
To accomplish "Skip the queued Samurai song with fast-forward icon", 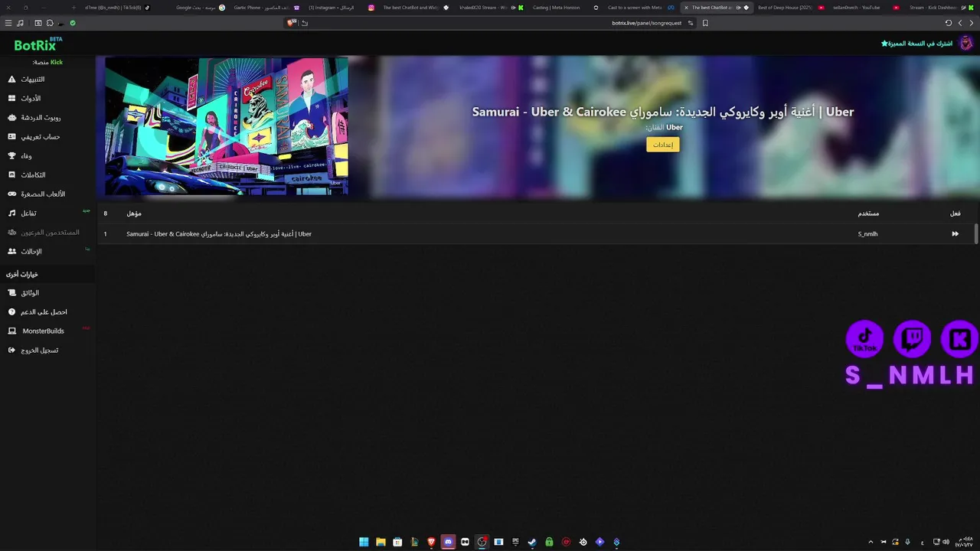I will click(x=955, y=234).
